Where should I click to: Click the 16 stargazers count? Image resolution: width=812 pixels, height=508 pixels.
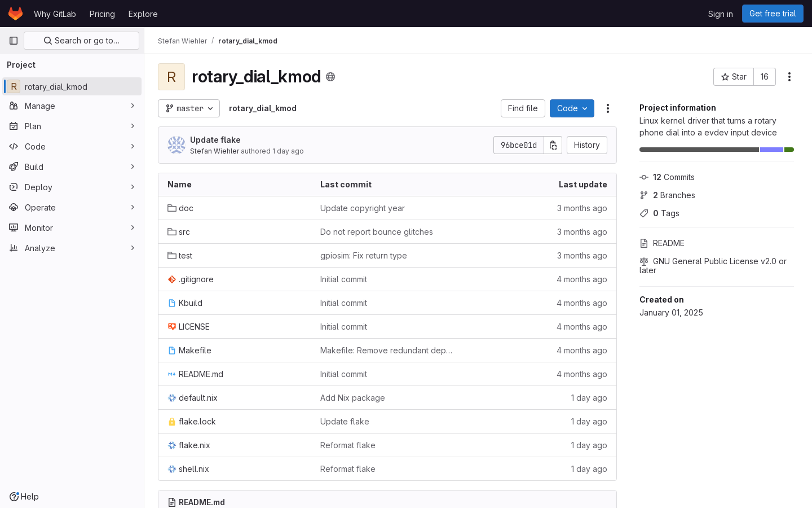(765, 77)
